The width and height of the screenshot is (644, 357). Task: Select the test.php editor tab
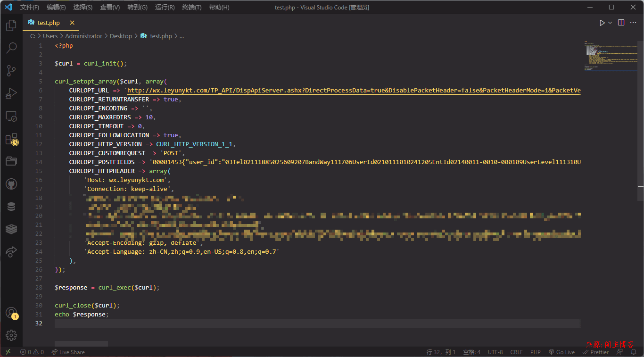point(48,23)
